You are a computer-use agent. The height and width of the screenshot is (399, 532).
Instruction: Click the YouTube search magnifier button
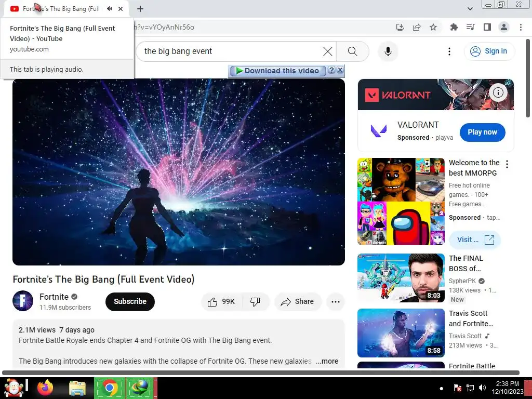pos(353,51)
